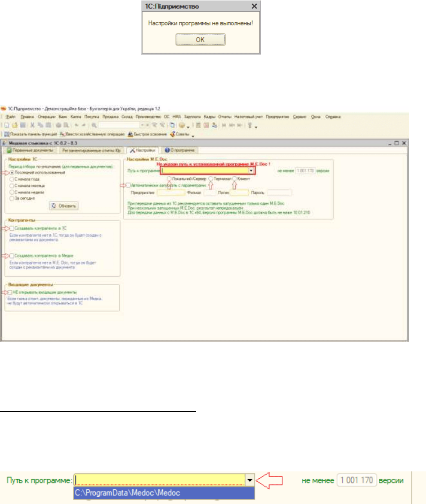
Task: Click the enlarged 1 001 170 version field
Action: click(356, 480)
